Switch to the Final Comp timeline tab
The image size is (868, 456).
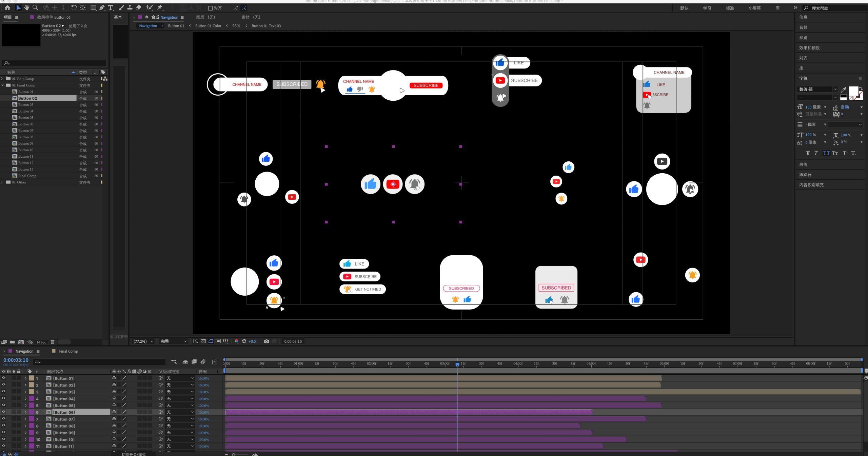tap(68, 351)
